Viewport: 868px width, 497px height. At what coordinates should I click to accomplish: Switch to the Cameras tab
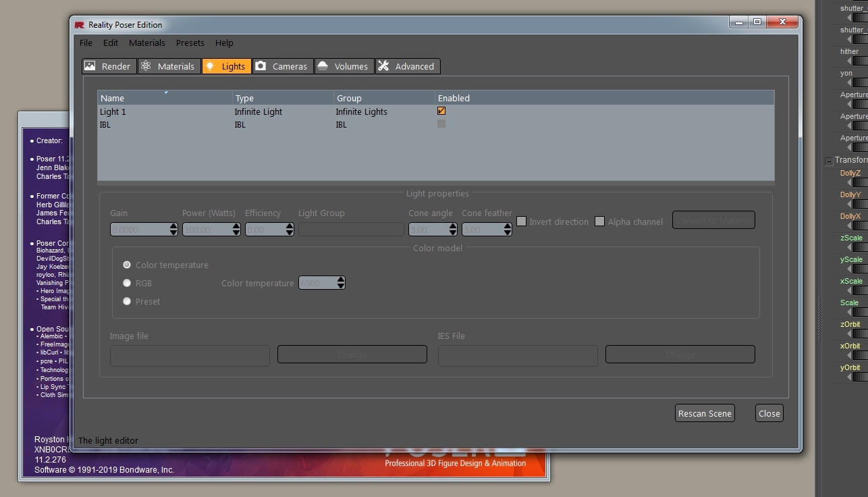coord(282,66)
